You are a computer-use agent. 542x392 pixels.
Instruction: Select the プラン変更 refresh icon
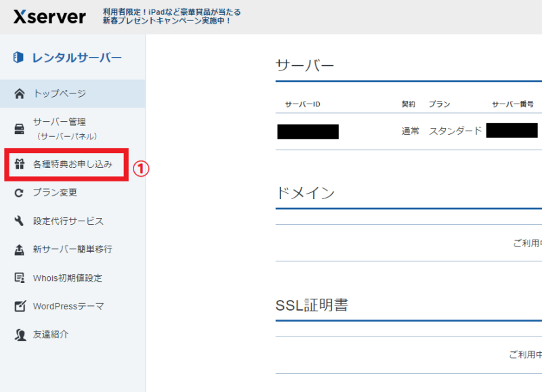tap(18, 192)
